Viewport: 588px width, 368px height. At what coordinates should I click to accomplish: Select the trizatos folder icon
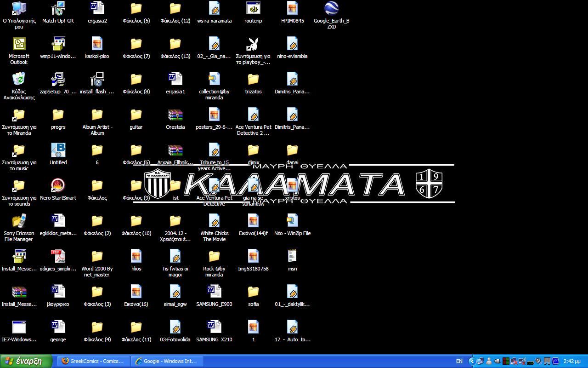(253, 79)
